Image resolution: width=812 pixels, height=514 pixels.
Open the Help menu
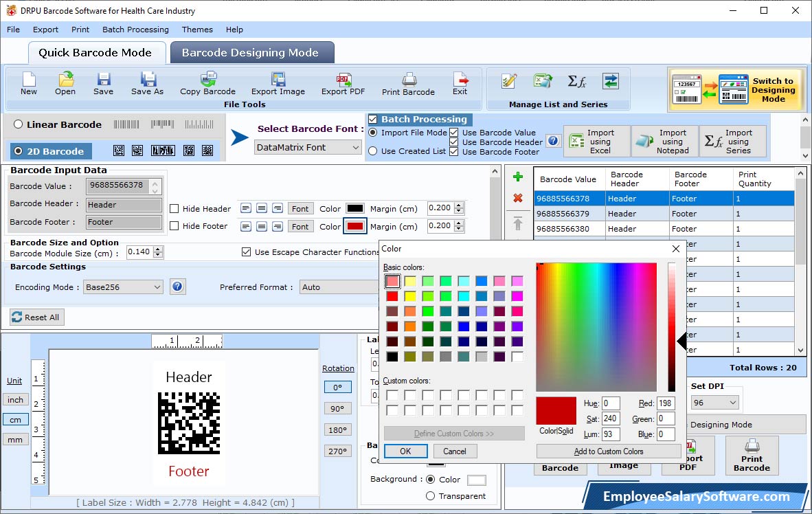tap(234, 30)
